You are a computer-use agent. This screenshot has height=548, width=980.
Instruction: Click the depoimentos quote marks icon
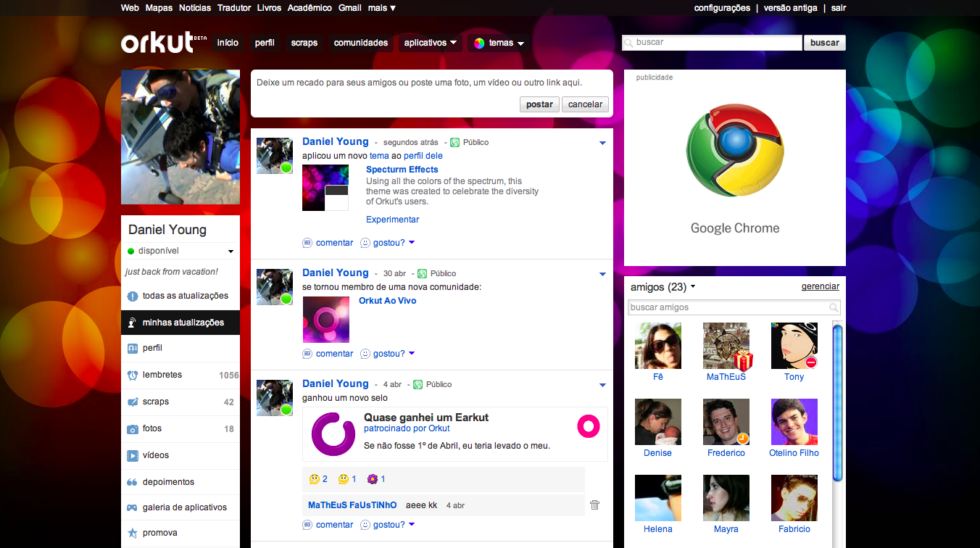click(133, 482)
